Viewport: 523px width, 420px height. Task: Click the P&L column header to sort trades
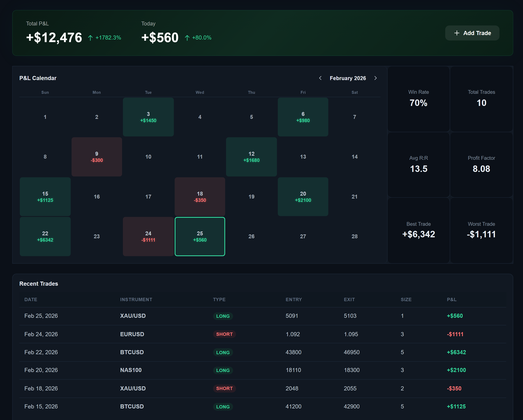[x=452, y=300]
